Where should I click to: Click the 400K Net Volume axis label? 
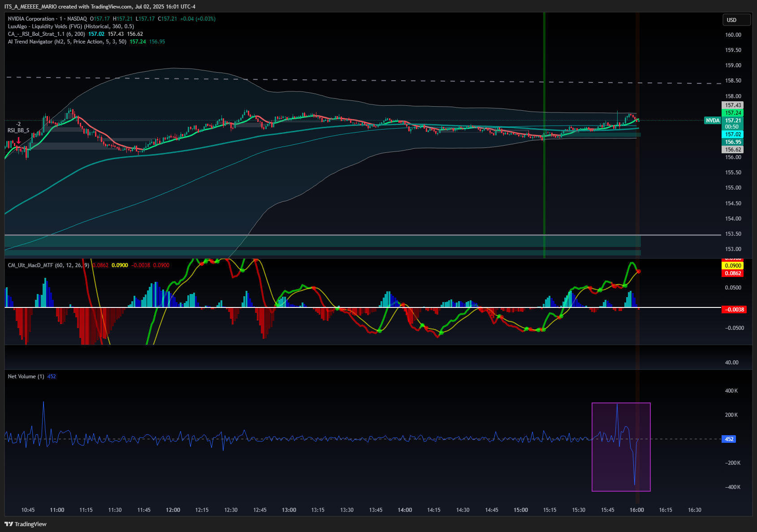(x=731, y=391)
